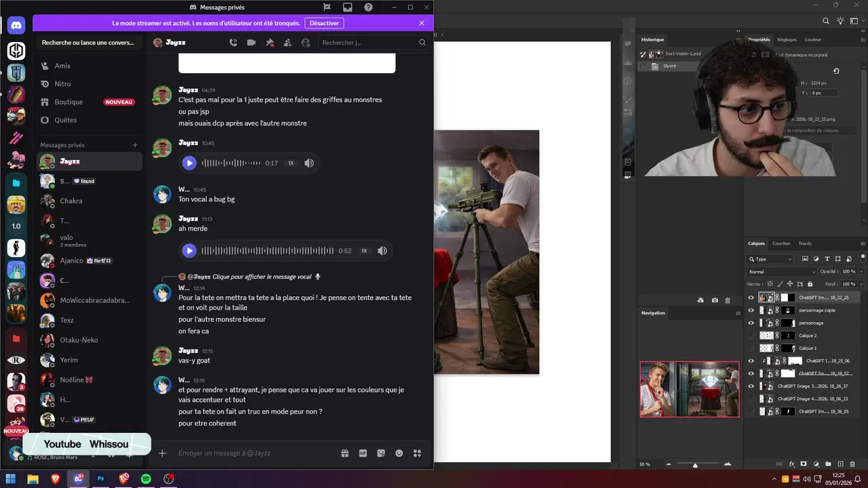This screenshot has height=488, width=868.
Task: Open the sticker picker
Action: point(381,453)
